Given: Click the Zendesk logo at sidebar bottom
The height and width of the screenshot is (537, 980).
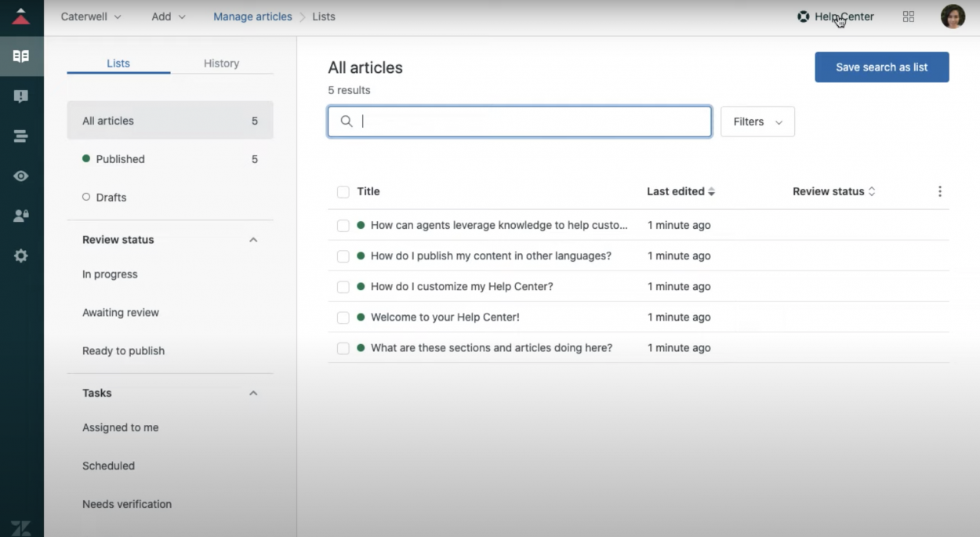Looking at the screenshot, I should click(x=21, y=528).
